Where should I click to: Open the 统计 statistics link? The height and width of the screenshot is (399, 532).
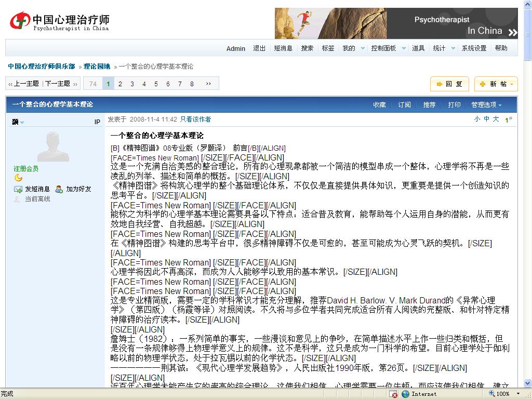pos(439,48)
